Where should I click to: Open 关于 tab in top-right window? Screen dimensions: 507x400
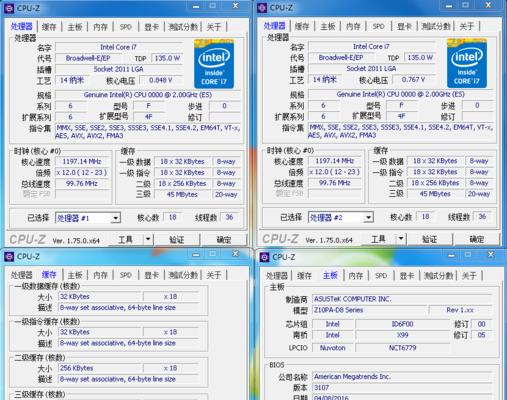(467, 26)
